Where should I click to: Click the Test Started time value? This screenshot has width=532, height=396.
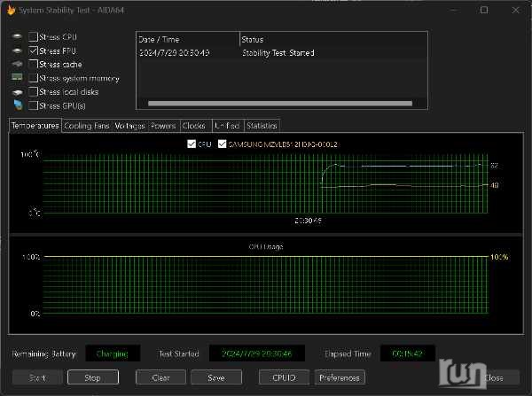click(x=256, y=353)
